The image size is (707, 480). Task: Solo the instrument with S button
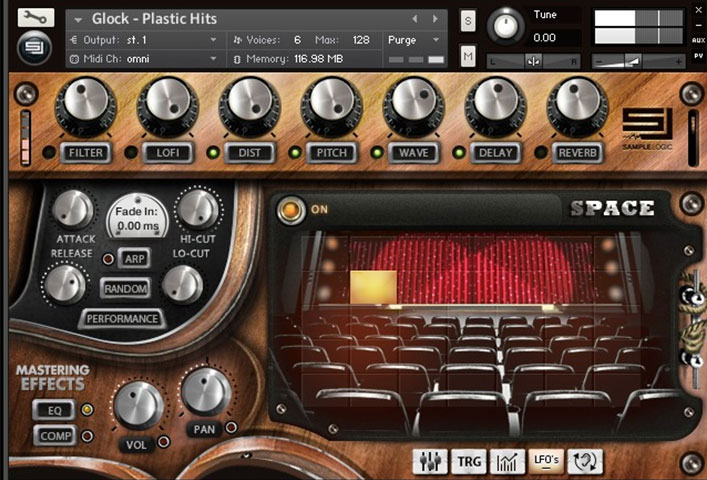pos(468,21)
